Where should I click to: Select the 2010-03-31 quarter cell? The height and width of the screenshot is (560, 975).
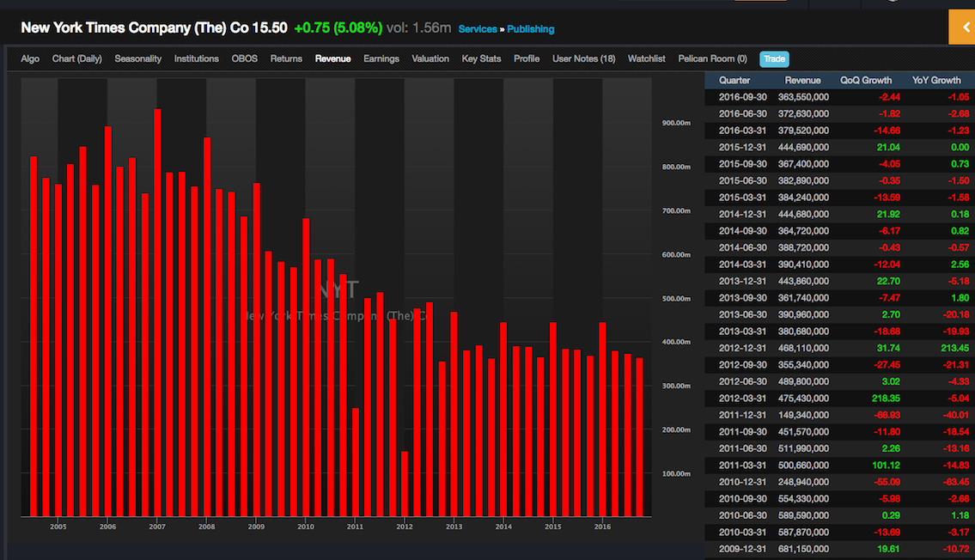[742, 533]
